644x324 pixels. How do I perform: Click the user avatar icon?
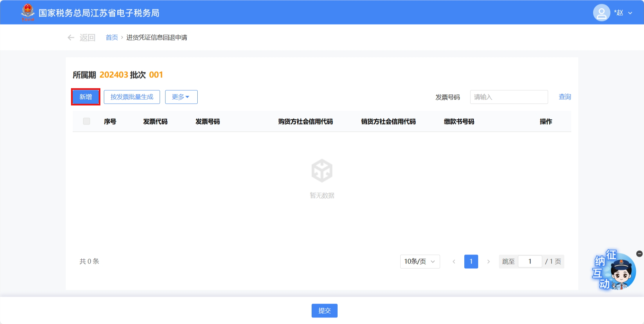click(x=601, y=13)
